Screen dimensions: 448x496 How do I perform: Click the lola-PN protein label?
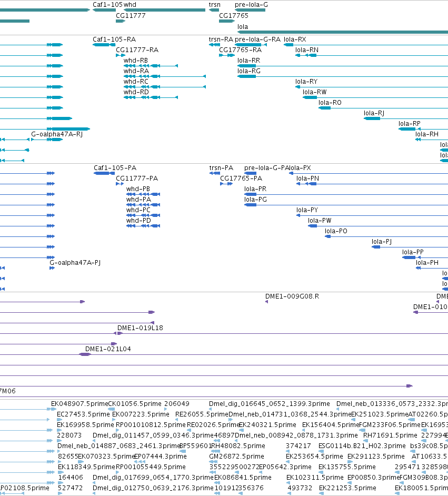pos(307,178)
